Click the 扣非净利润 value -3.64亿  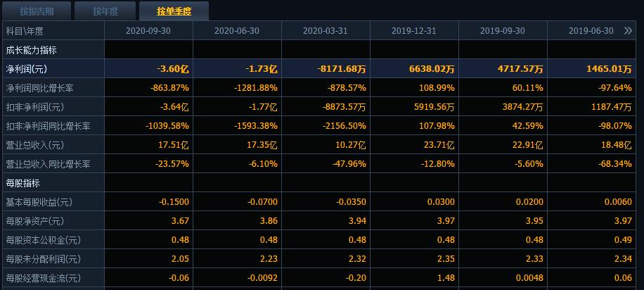(x=173, y=108)
